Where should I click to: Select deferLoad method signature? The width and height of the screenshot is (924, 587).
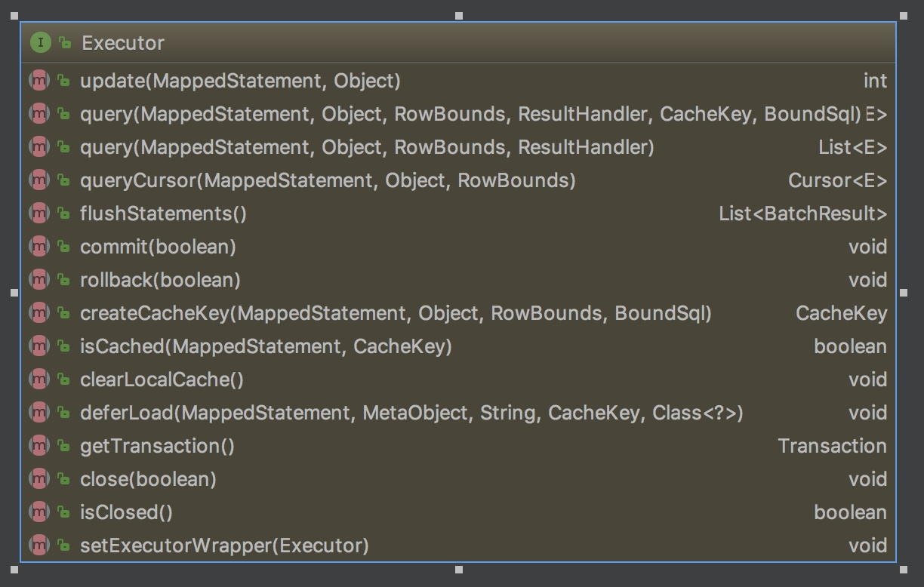[x=411, y=413]
